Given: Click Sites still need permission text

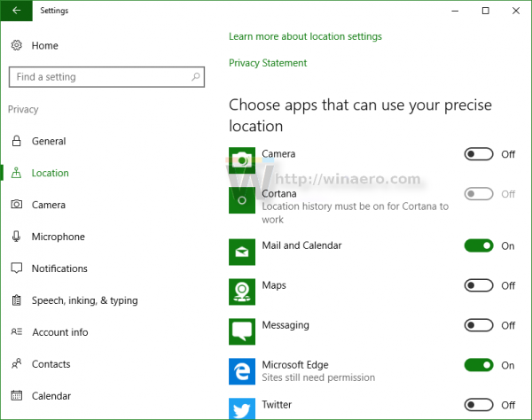Looking at the screenshot, I should 318,377.
